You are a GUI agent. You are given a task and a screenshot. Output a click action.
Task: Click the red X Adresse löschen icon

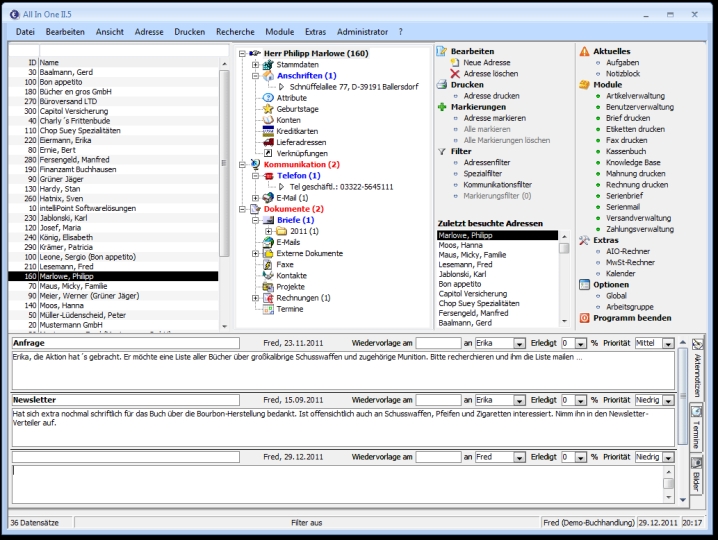click(x=455, y=74)
